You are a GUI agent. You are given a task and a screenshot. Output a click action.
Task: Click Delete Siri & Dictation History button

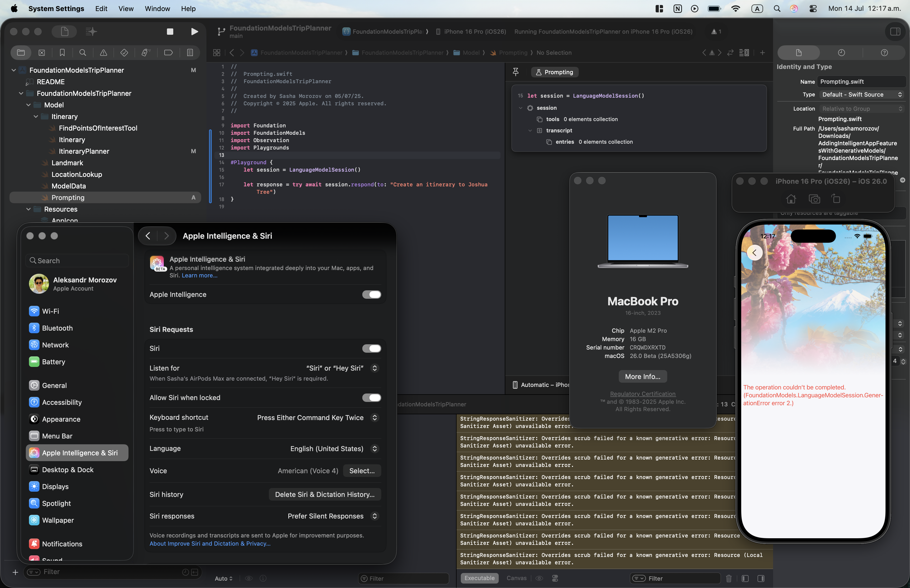click(x=325, y=495)
